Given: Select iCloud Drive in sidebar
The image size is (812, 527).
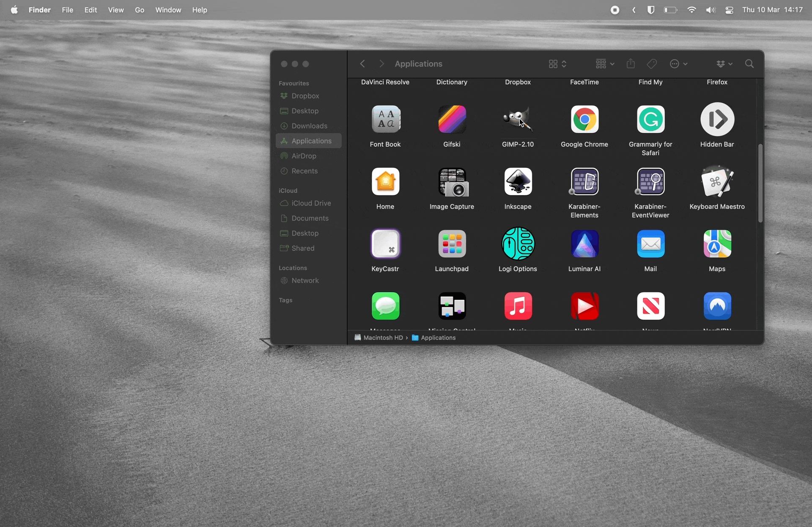Looking at the screenshot, I should pos(308,203).
